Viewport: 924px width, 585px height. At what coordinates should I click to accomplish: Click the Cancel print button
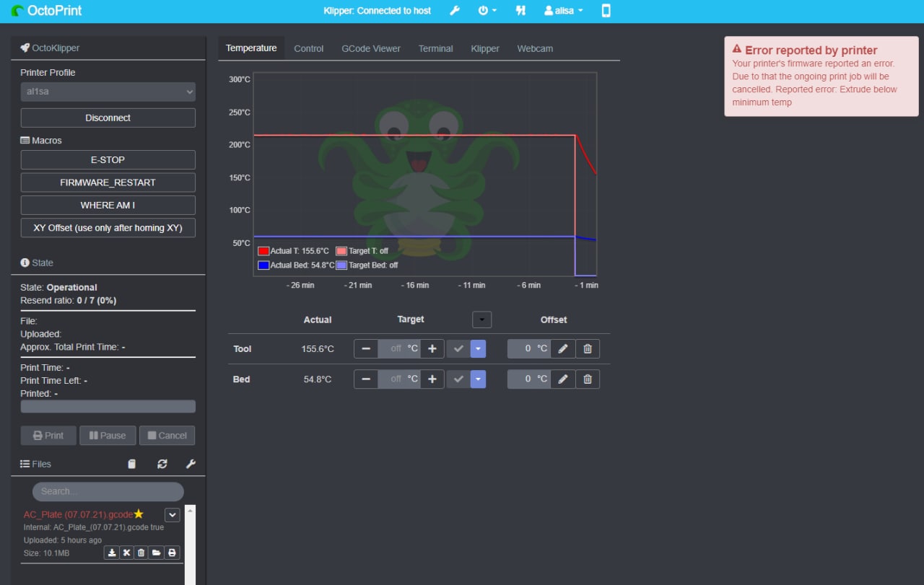tap(167, 436)
